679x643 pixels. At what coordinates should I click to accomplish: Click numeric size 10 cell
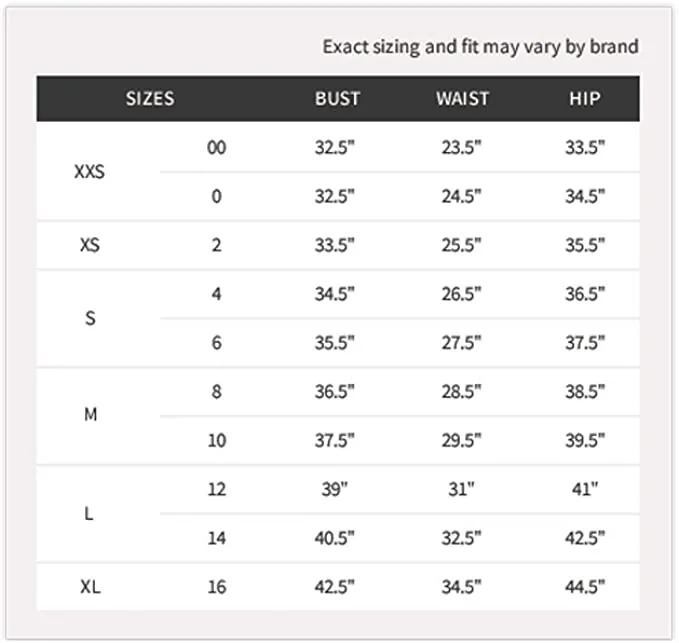click(x=217, y=440)
